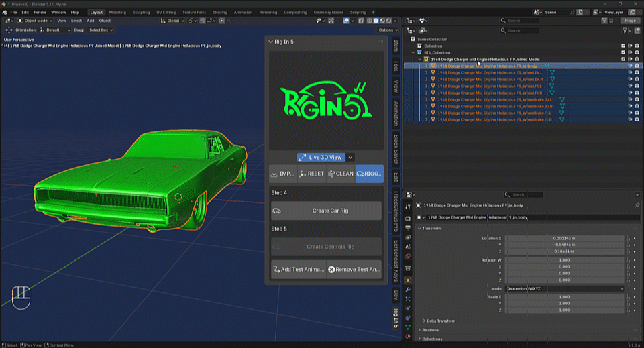Image resolution: width=644 pixels, height=348 pixels.
Task: Toggle the X-ray view icon
Action: coord(361,21)
